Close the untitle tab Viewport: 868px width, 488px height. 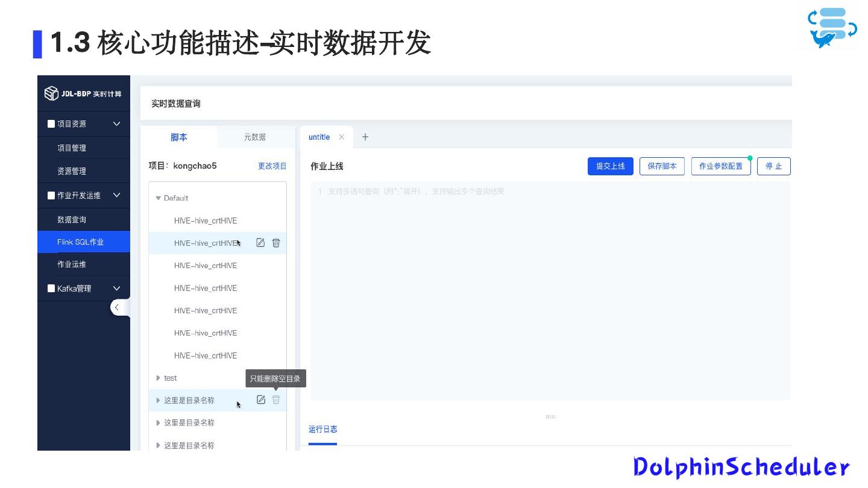(342, 137)
